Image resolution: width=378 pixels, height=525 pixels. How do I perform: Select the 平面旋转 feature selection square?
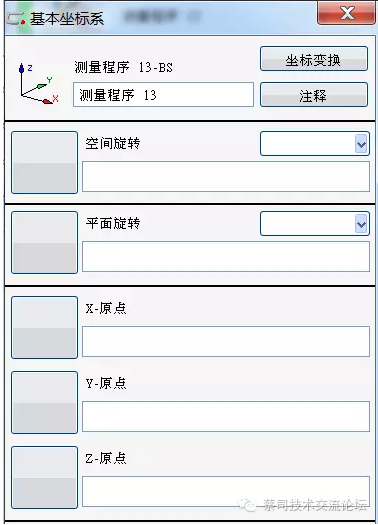click(x=45, y=242)
